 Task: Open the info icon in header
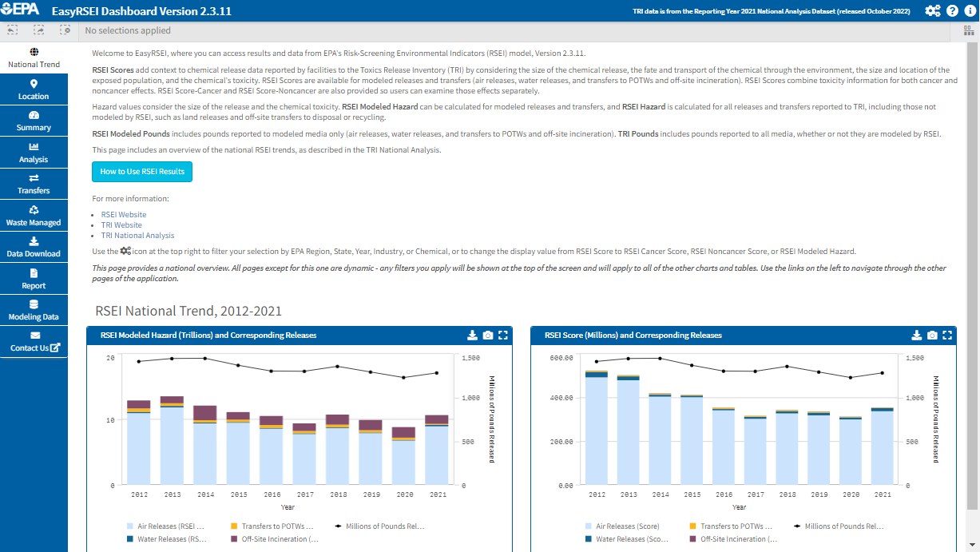970,10
